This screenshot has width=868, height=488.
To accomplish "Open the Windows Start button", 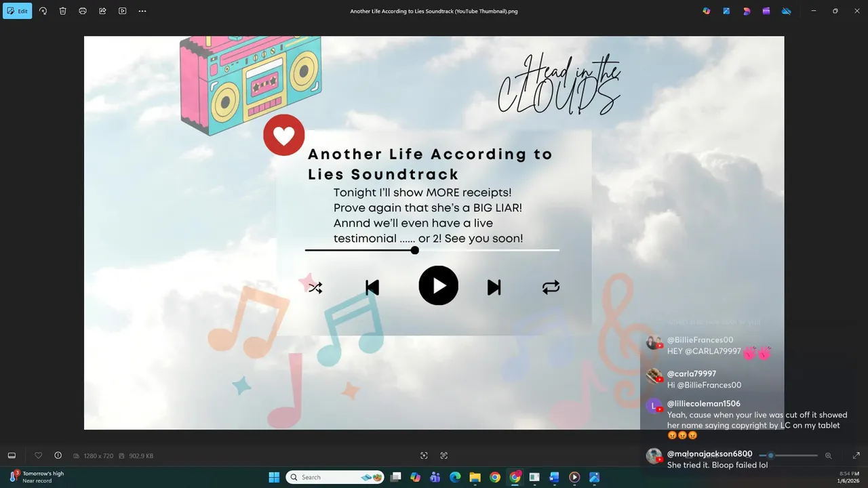I will click(274, 477).
